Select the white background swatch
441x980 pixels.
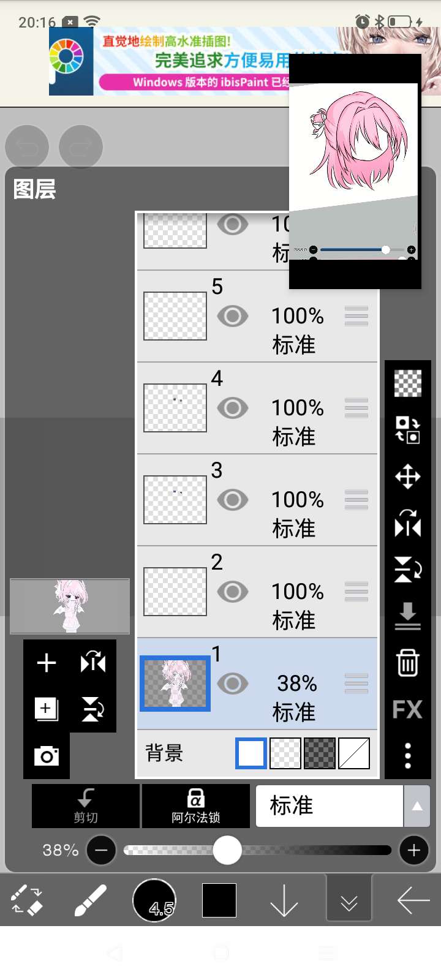tap(251, 753)
